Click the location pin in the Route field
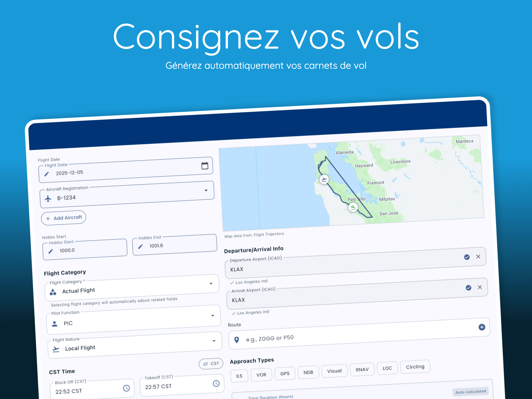Image resolution: width=532 pixels, height=399 pixels. [x=236, y=339]
